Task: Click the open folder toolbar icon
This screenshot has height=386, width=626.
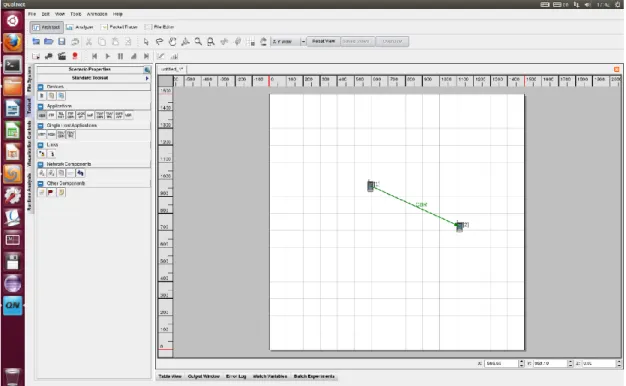Action: click(49, 42)
